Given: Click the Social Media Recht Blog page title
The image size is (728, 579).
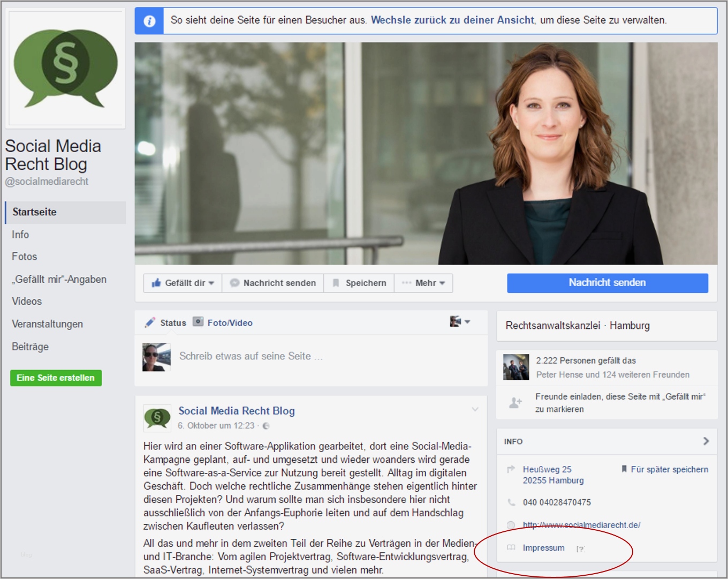Looking at the screenshot, I should pyautogui.click(x=53, y=155).
